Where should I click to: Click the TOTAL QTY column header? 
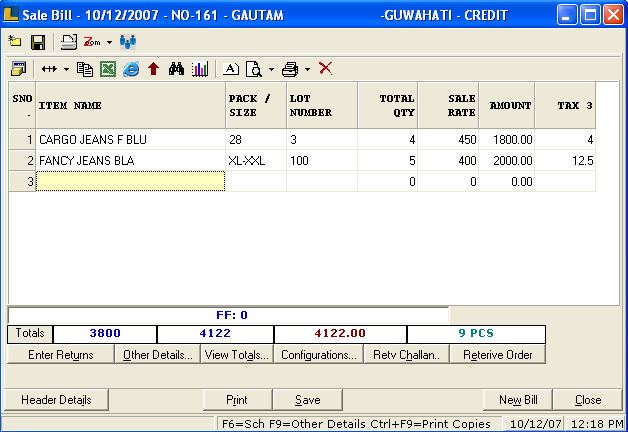click(x=387, y=106)
